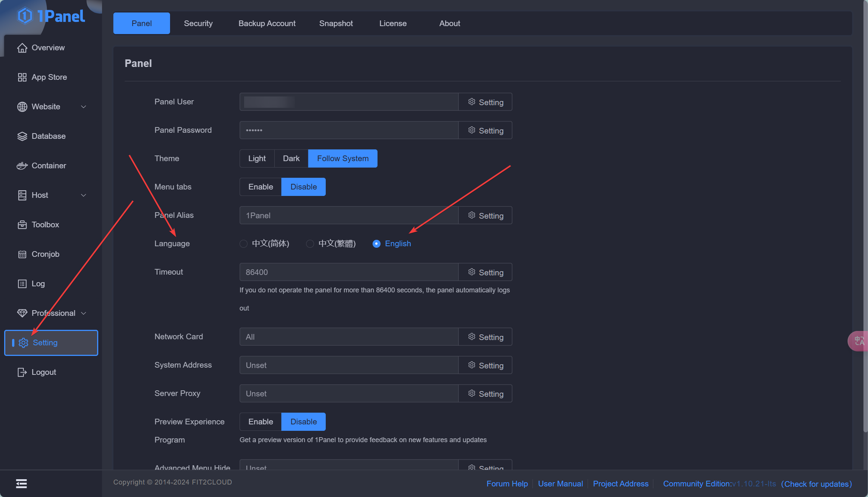Click the Setting gear icon in sidebar
Viewport: 868px width, 497px height.
click(23, 343)
